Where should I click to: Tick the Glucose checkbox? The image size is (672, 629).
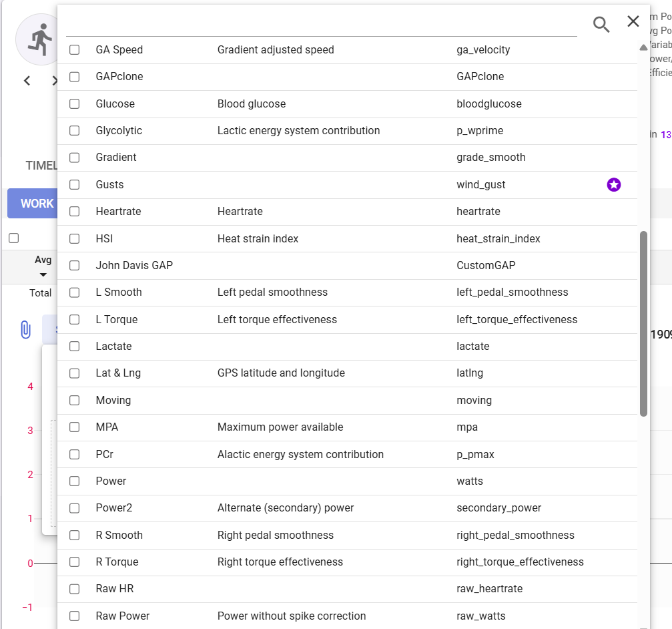(75, 103)
